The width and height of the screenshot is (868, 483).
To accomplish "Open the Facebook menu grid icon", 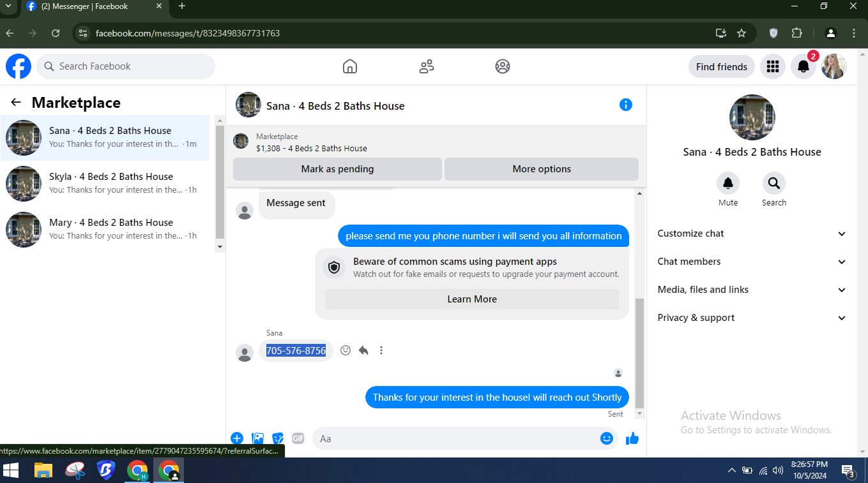I will pos(773,66).
